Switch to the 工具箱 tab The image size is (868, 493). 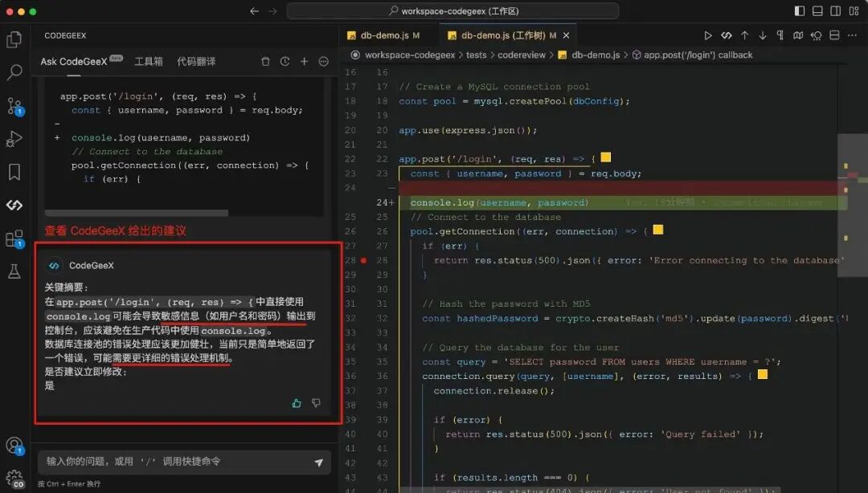pos(149,61)
